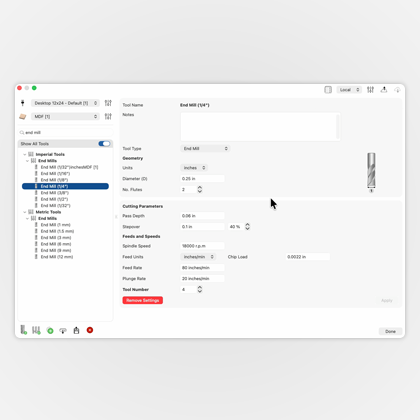Click the Spindle Speed input field

pyautogui.click(x=202, y=246)
